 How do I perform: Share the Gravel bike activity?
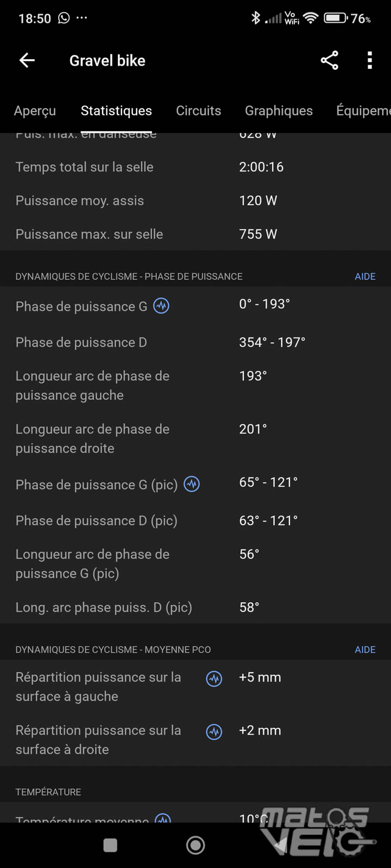(329, 60)
